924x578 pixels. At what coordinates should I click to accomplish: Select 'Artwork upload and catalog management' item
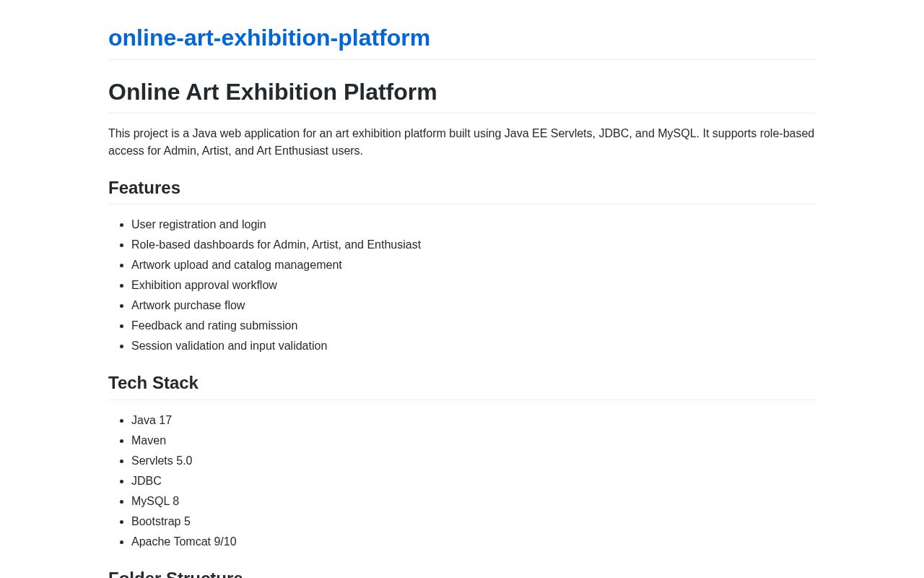(x=237, y=265)
